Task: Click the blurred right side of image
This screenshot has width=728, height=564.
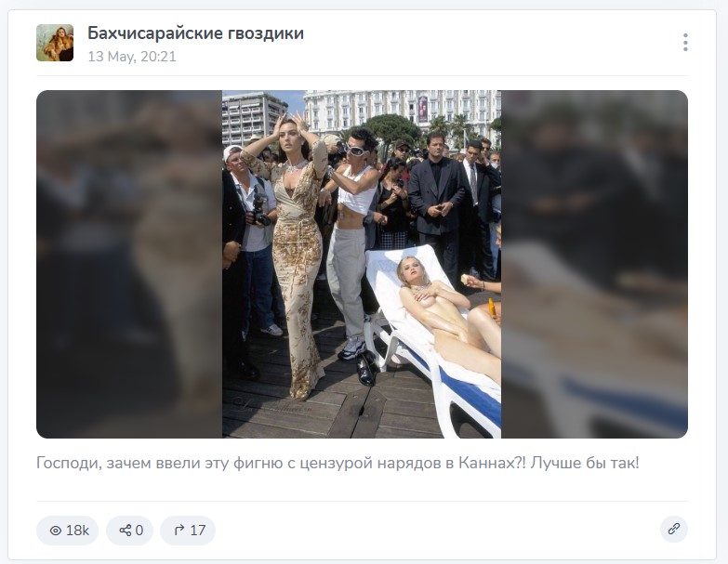Action: pos(594,264)
